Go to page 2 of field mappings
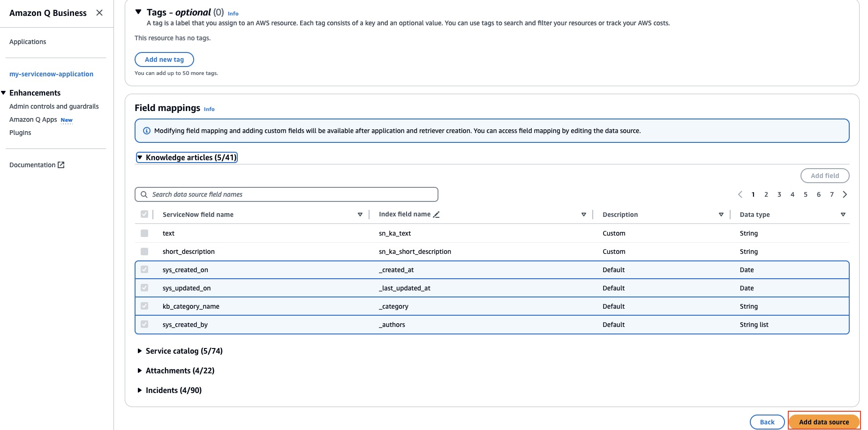The width and height of the screenshot is (868, 430). (x=766, y=194)
